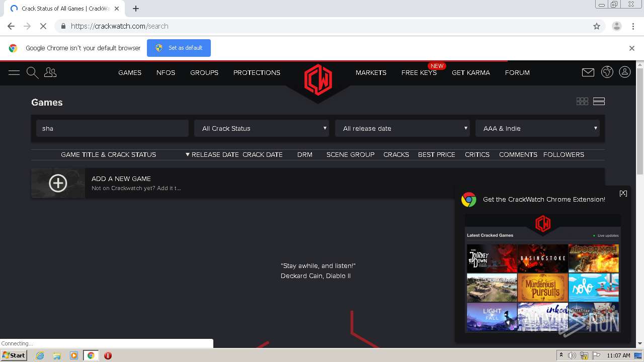
Task: Open Internet Explorer from taskbar
Action: point(40,355)
